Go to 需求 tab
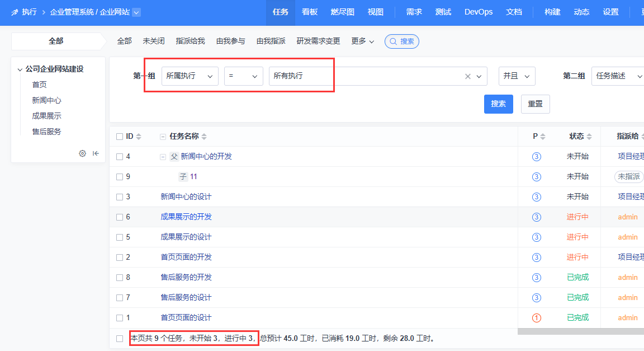 414,12
